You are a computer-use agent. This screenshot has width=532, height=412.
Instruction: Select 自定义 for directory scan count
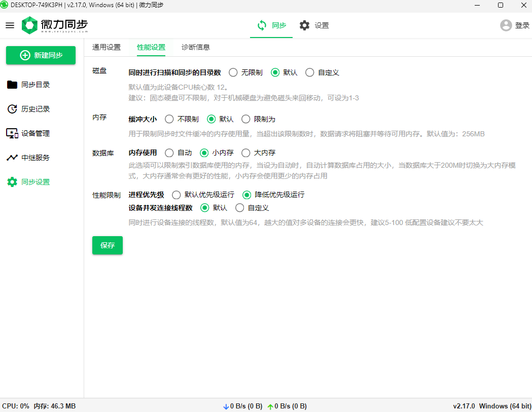310,72
